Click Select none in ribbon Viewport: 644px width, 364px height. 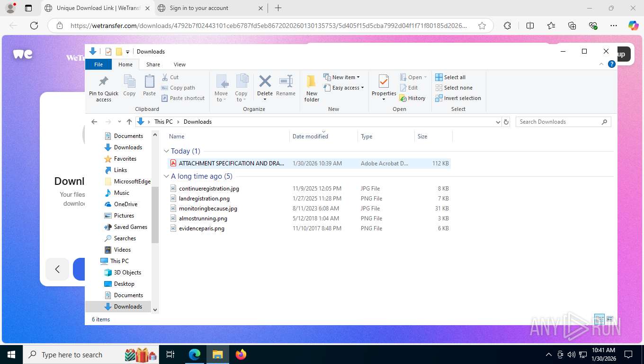pos(454,88)
